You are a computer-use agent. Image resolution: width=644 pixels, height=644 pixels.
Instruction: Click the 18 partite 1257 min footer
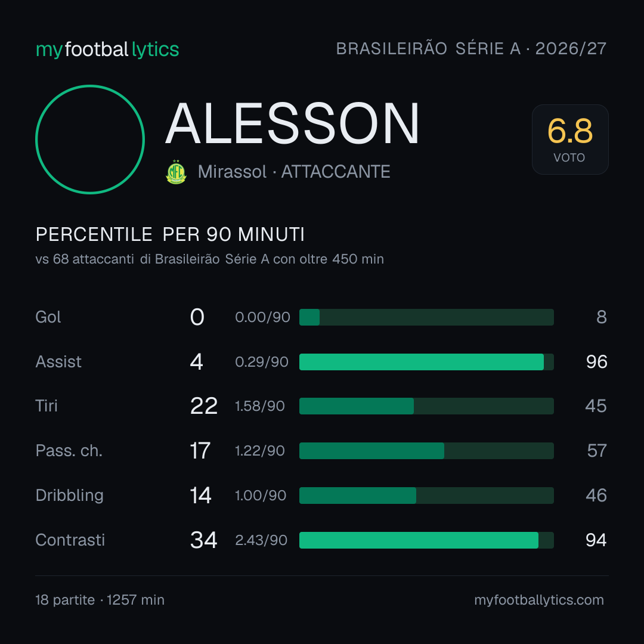pos(100,600)
